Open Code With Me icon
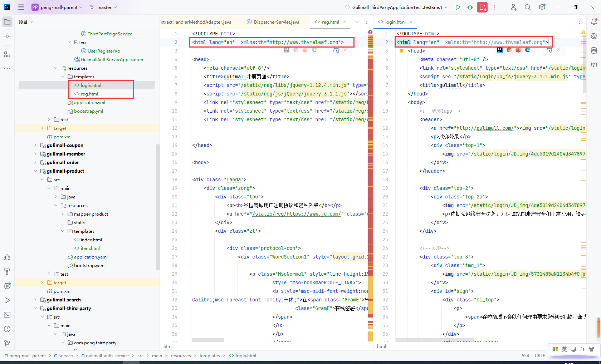Viewport: 601px width, 364px height. click(513, 7)
